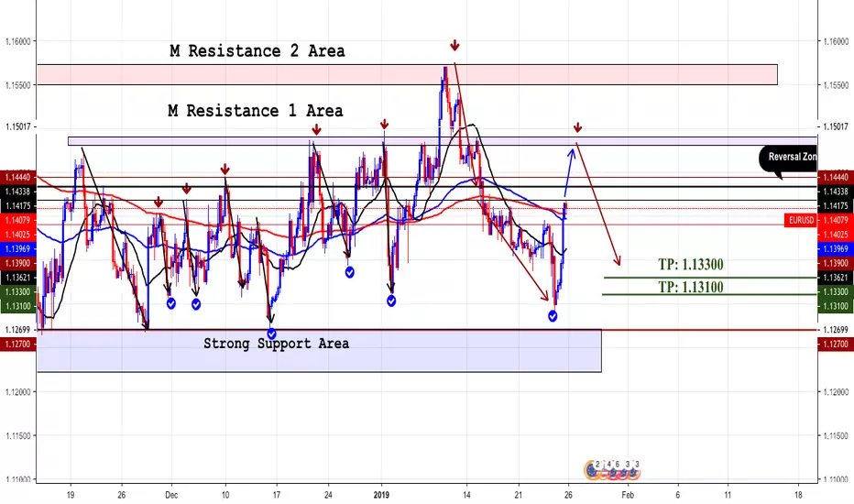Click red 1.12700 tag on left axis
The height and width of the screenshot is (504, 854).
pyautogui.click(x=18, y=344)
